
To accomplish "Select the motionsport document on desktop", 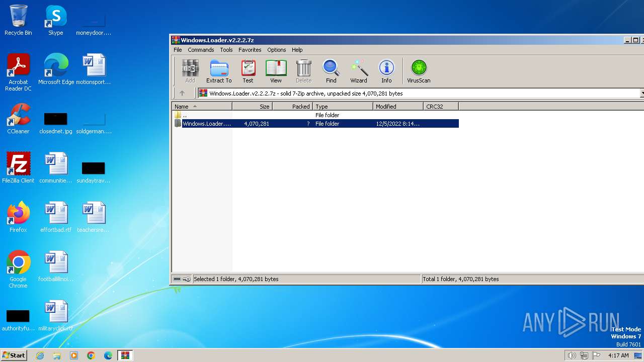I will coord(94,69).
